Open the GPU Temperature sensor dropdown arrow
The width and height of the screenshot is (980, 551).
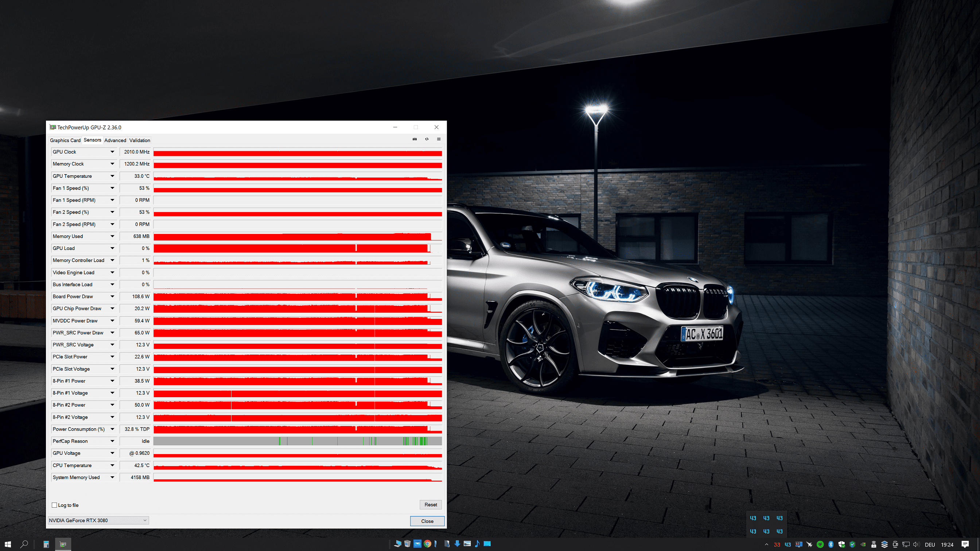tap(112, 176)
